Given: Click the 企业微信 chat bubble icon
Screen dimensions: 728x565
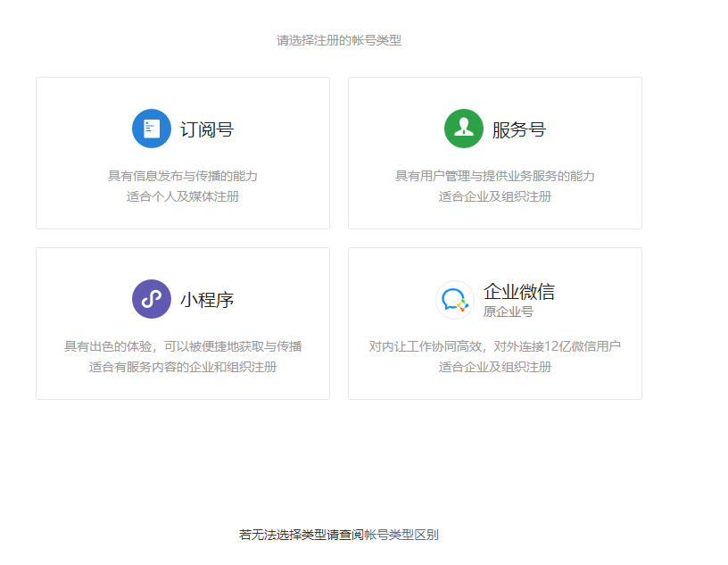Looking at the screenshot, I should 454,300.
